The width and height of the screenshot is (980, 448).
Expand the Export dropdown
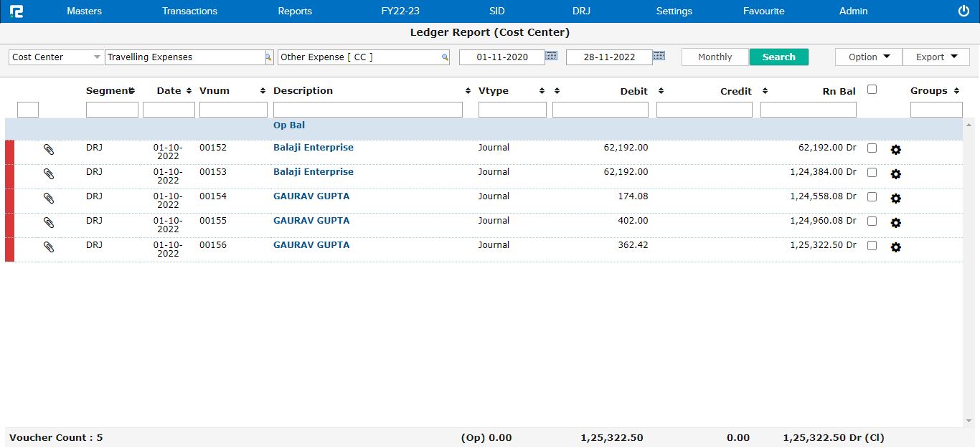(x=936, y=57)
